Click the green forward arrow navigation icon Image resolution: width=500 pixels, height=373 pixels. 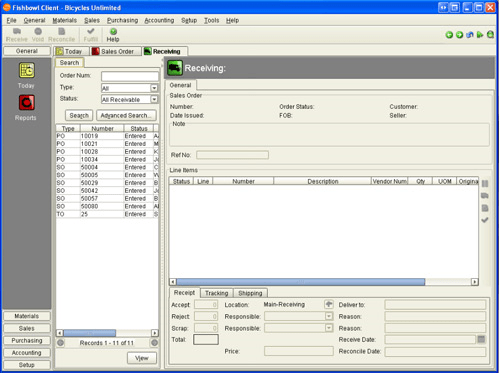pos(459,35)
